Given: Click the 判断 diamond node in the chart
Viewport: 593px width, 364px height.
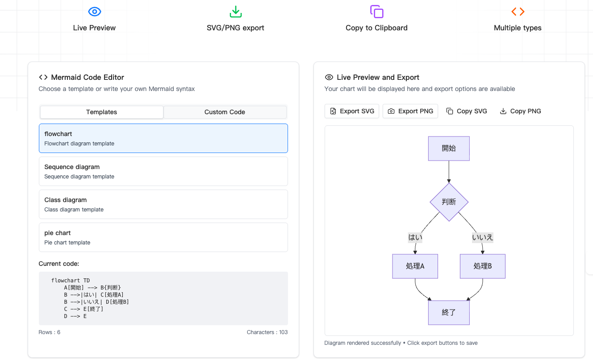Looking at the screenshot, I should (x=449, y=202).
